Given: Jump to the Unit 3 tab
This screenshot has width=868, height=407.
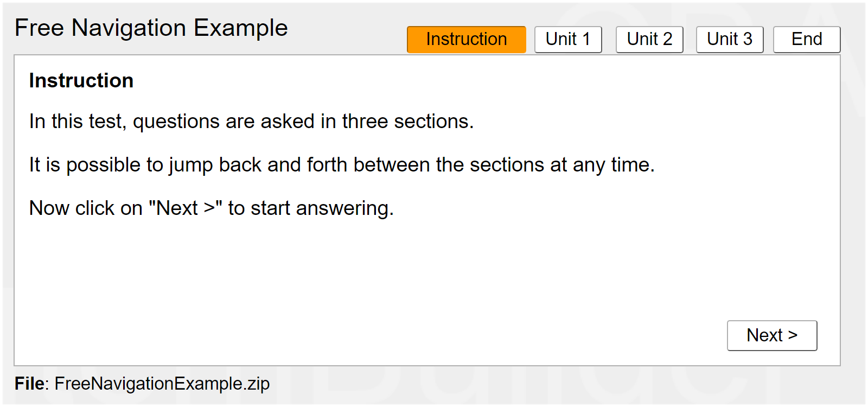Looking at the screenshot, I should (x=730, y=40).
